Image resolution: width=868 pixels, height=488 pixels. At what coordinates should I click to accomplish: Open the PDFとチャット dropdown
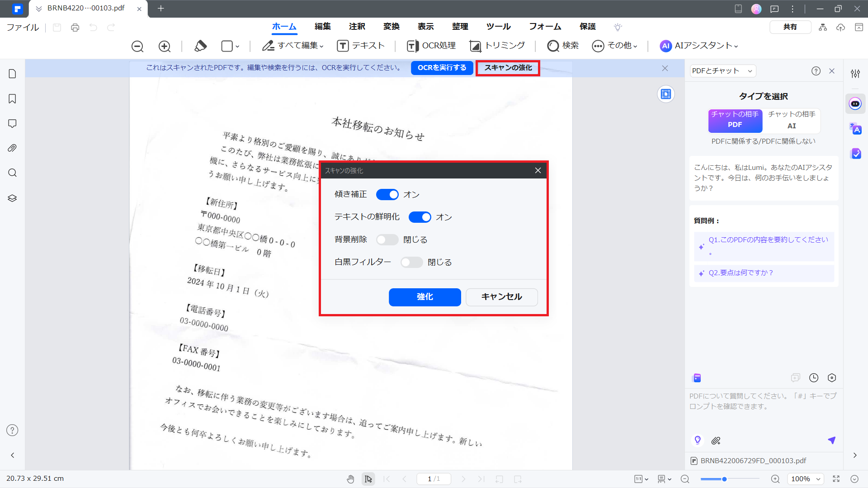pos(722,71)
